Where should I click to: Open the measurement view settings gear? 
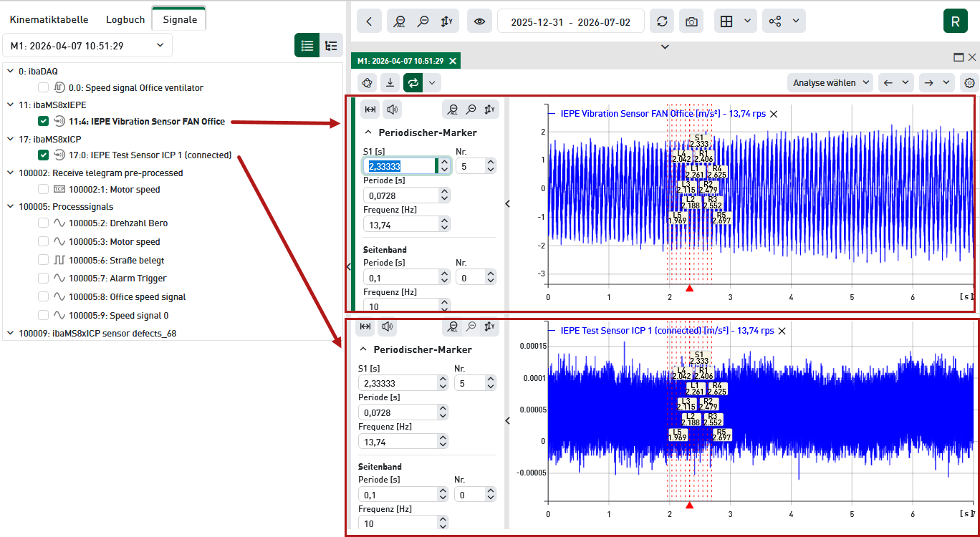tap(970, 82)
